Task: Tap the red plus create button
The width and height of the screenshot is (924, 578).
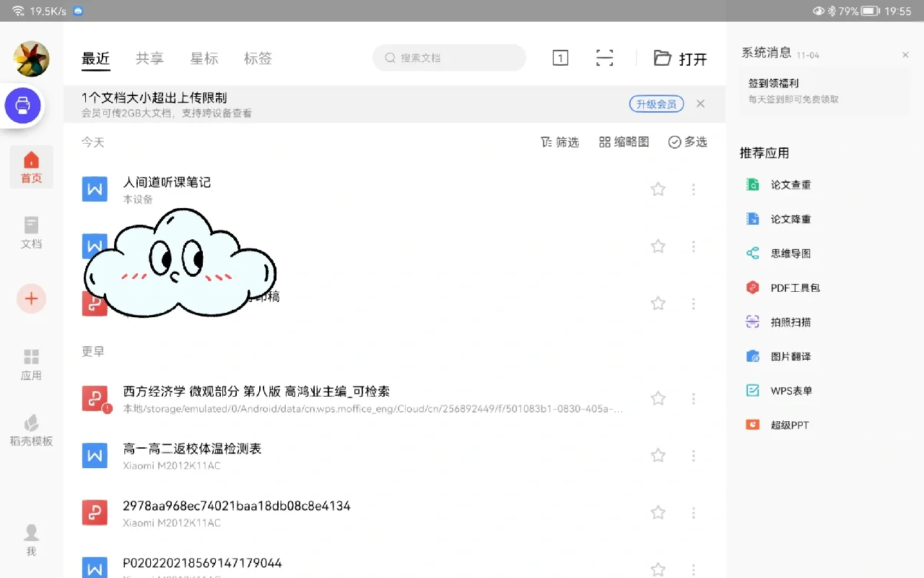Action: [x=31, y=298]
